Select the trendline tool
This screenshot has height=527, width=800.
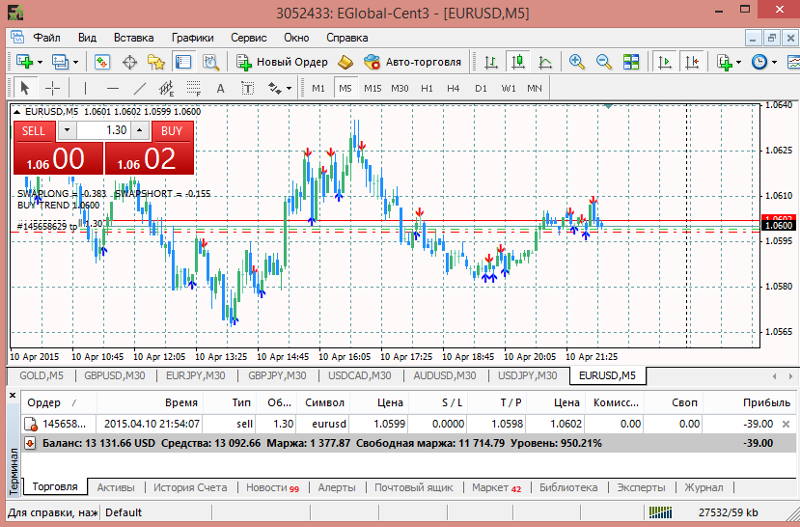[140, 88]
